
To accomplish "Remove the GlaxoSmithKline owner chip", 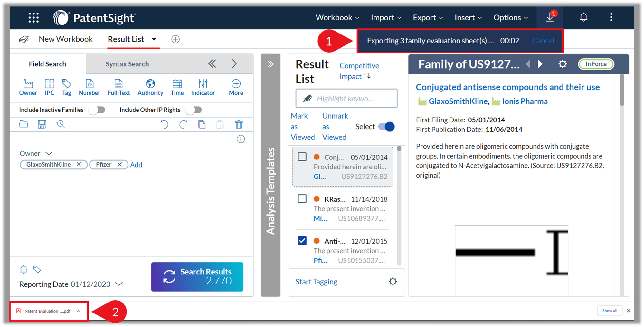I will 79,164.
